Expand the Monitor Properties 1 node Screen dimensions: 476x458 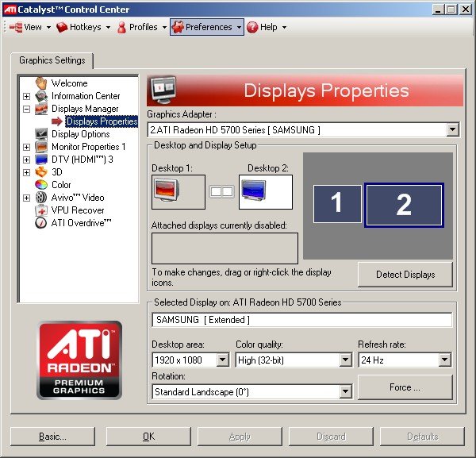[26, 147]
